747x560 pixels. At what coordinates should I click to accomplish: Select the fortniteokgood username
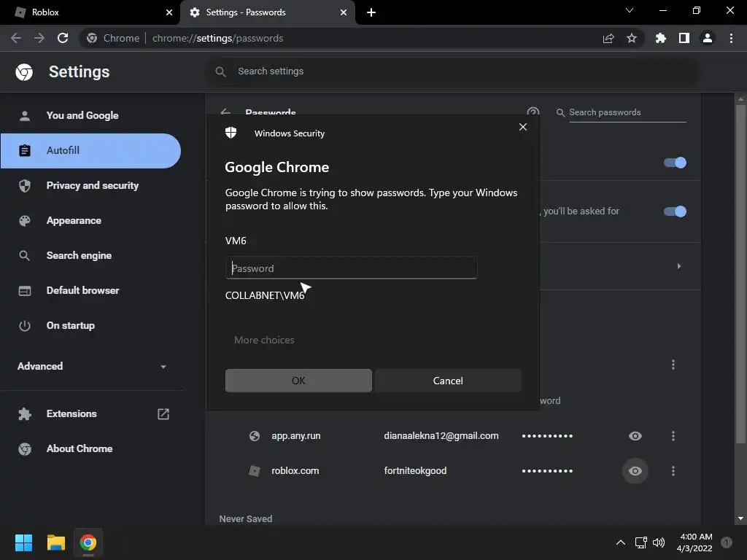pos(415,471)
